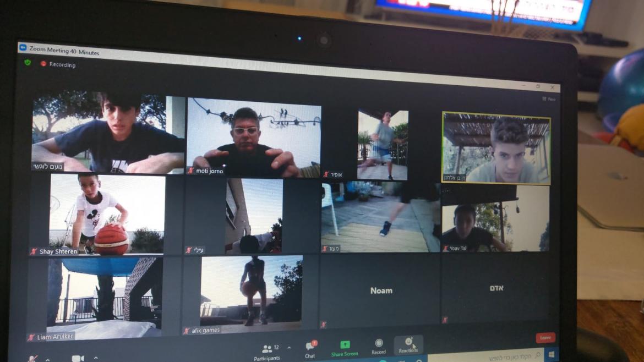Select the Noam participant tile
Viewport: 644px width, 362px height.
point(381,290)
